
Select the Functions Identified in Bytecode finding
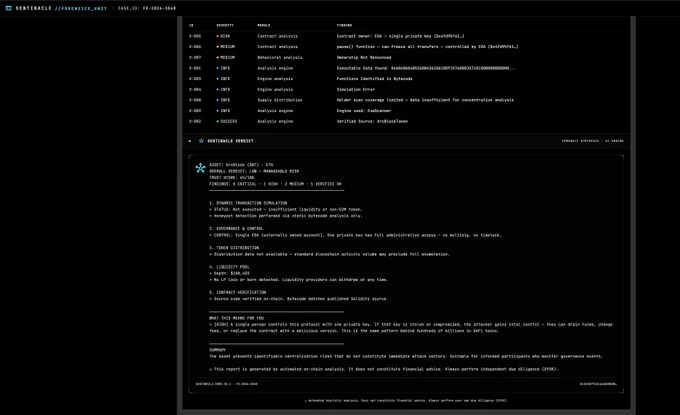[x=374, y=79]
